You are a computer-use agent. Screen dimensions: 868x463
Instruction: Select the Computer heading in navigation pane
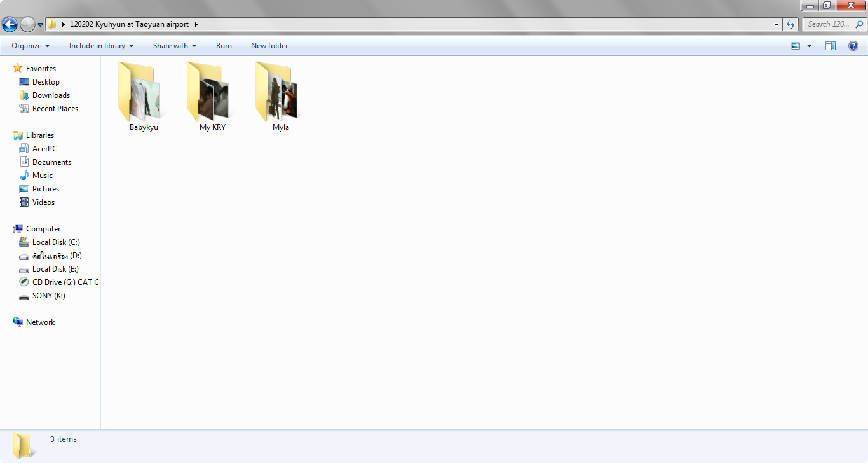[x=43, y=229]
